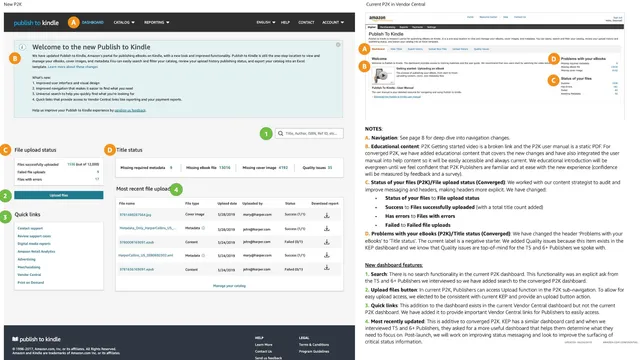Click the File name column header
The width and height of the screenshot is (640, 360).
click(127, 203)
